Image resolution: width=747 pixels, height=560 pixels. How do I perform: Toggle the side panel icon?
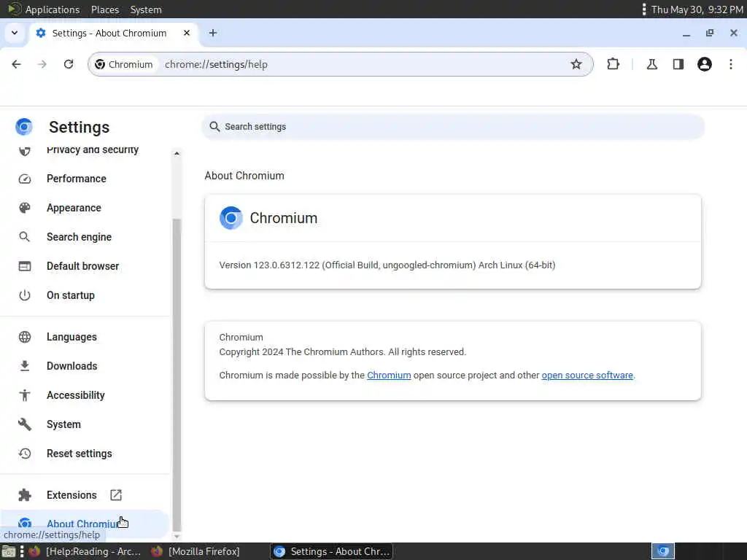[x=678, y=64]
